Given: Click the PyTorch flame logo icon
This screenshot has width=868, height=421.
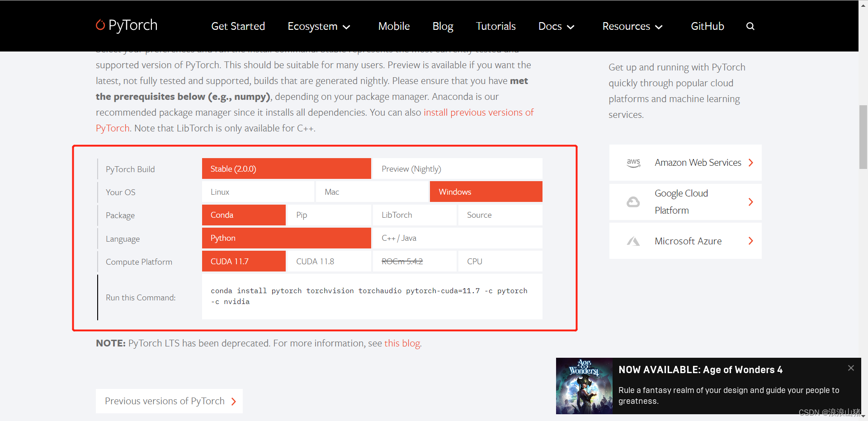Looking at the screenshot, I should [x=100, y=25].
